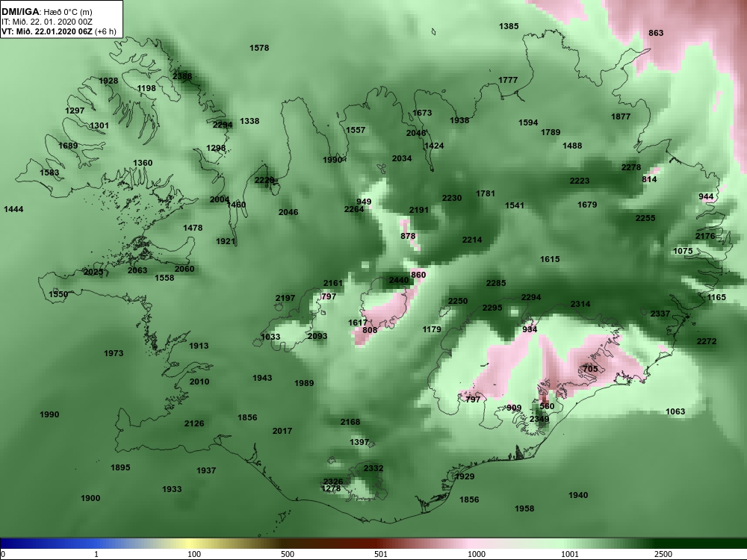Screen dimensions: 747x560
Task: Click the 2440 value in the dark green patch
Action: point(399,281)
